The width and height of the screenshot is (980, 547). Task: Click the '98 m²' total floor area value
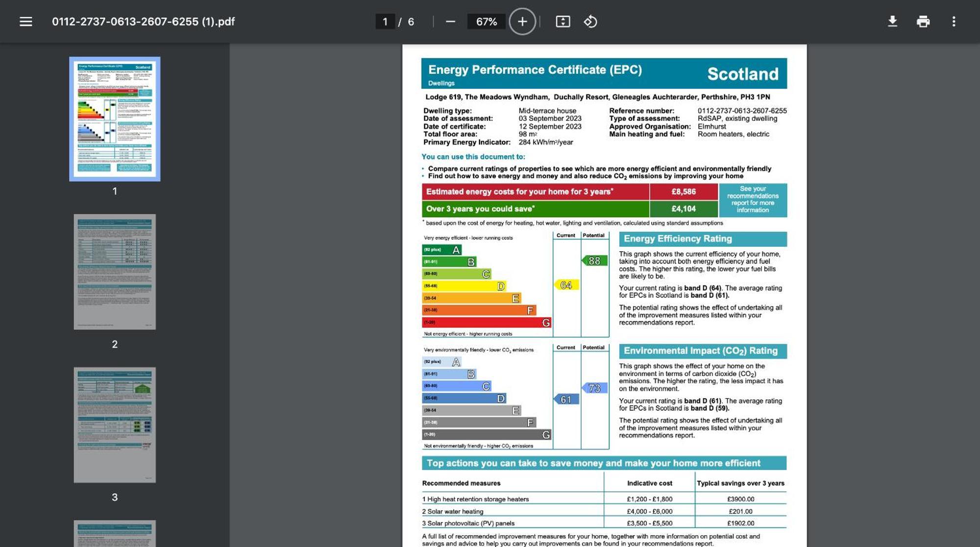pyautogui.click(x=528, y=134)
